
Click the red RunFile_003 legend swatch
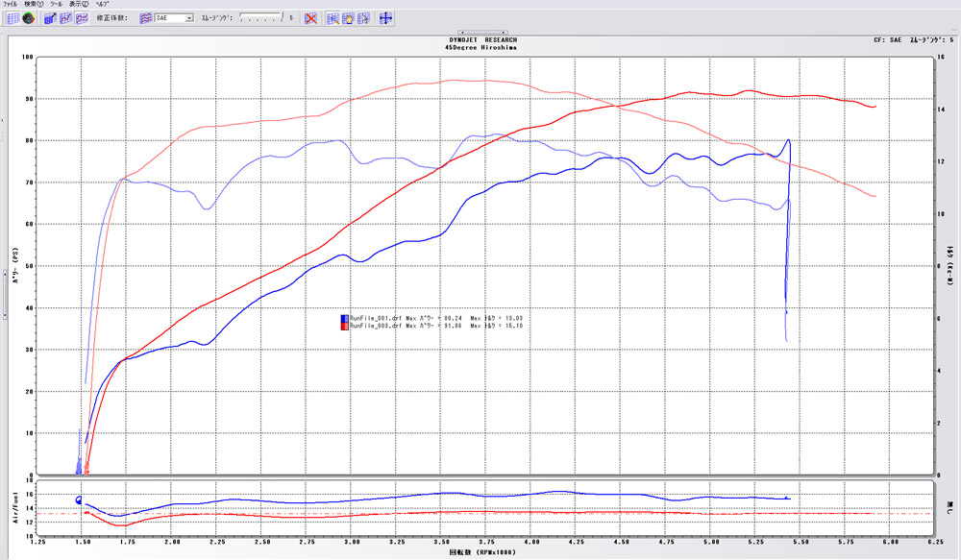click(x=344, y=327)
